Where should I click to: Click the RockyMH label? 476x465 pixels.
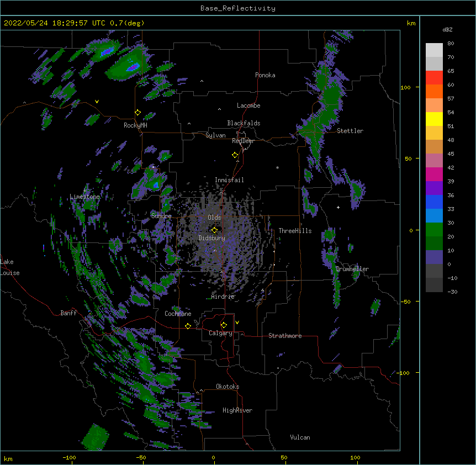coord(135,125)
